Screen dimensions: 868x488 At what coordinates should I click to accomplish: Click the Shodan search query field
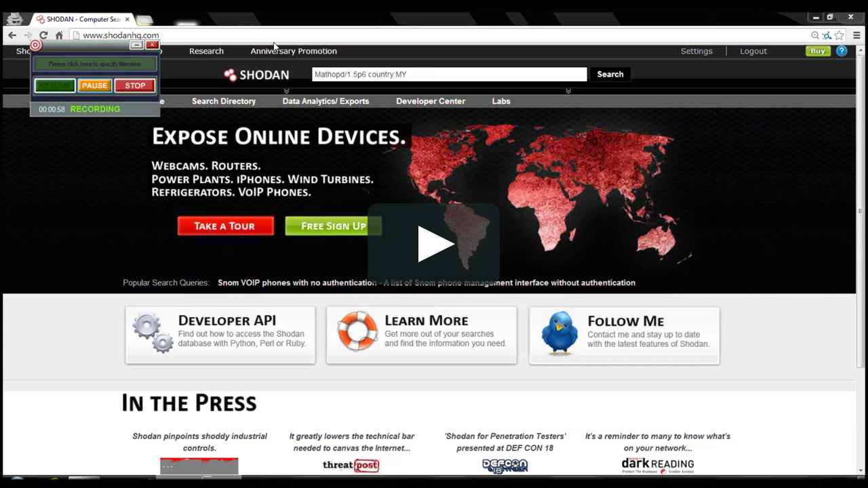tap(449, 75)
